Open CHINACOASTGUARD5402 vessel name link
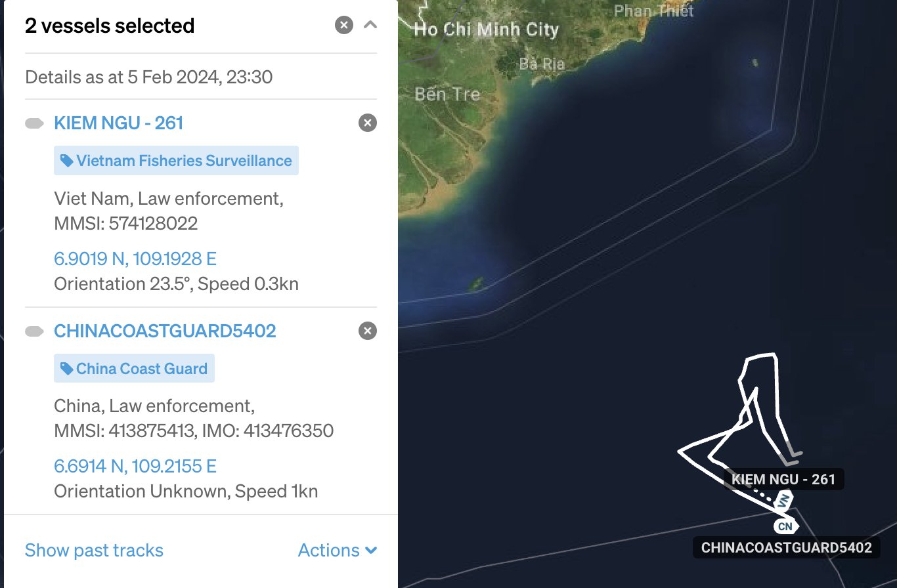 point(165,331)
